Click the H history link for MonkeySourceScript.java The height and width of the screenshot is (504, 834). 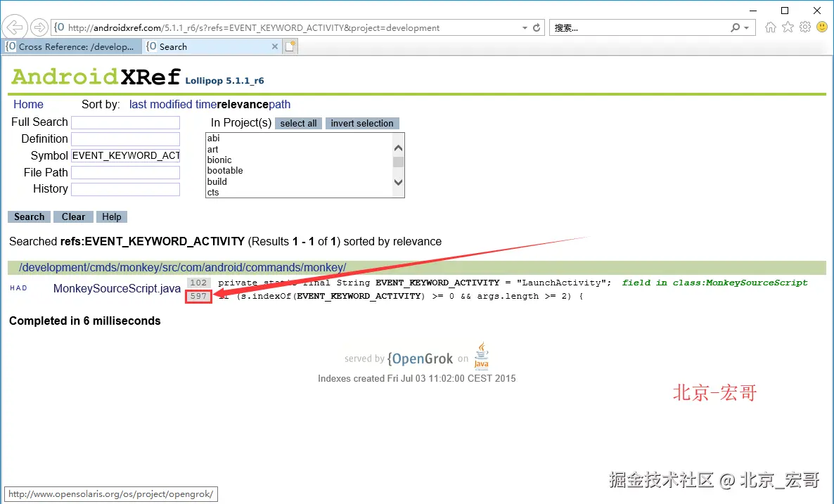coord(12,288)
